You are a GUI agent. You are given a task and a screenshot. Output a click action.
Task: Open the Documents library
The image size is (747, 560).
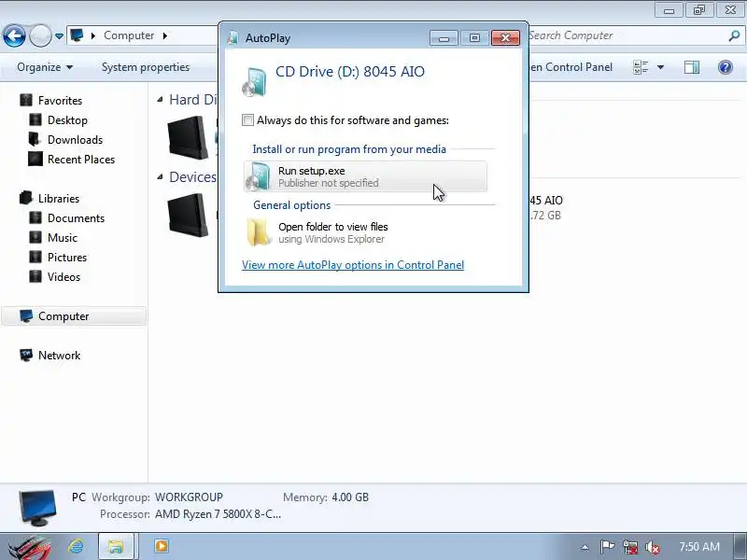[x=76, y=218]
